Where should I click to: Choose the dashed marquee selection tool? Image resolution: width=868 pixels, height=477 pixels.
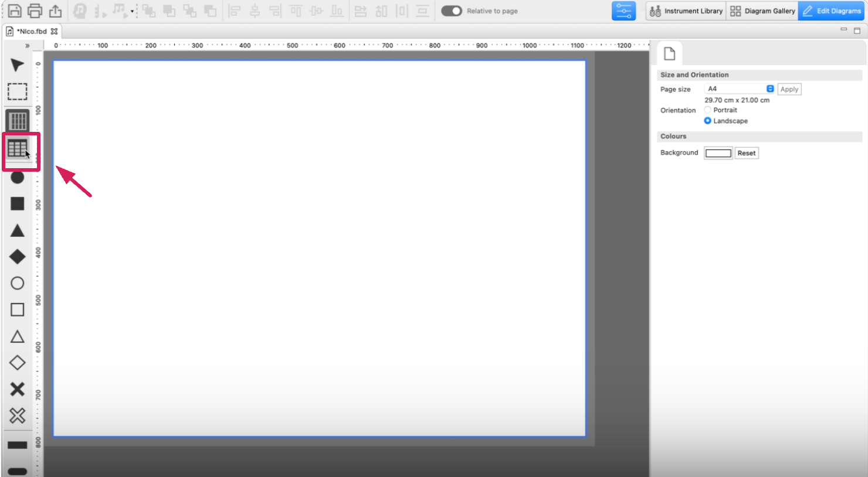(17, 91)
